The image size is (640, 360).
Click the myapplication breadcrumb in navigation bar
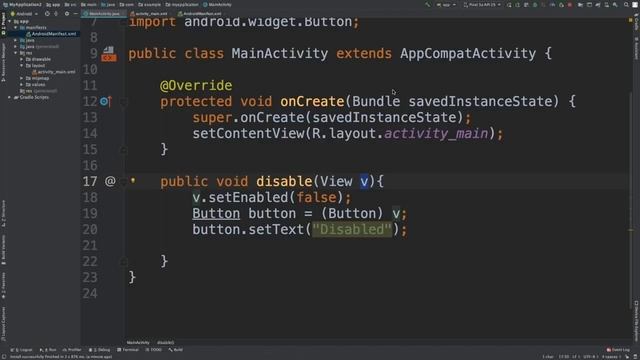182,4
